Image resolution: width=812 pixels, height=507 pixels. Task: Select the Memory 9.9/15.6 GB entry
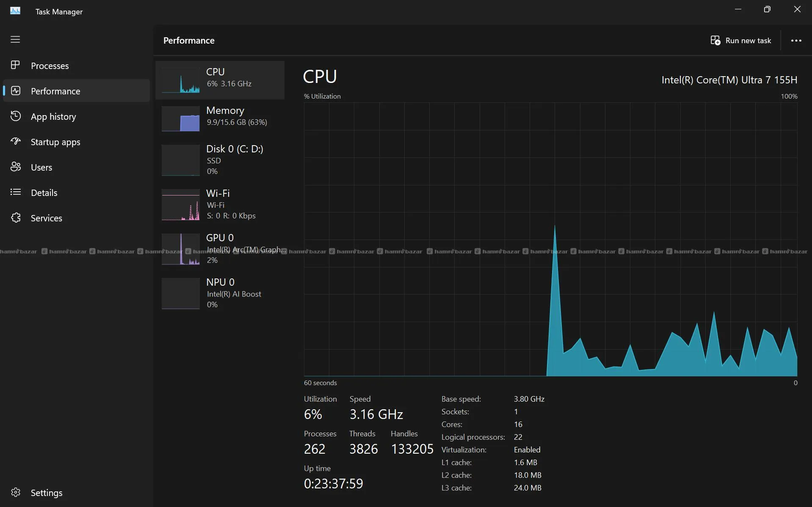pyautogui.click(x=220, y=118)
